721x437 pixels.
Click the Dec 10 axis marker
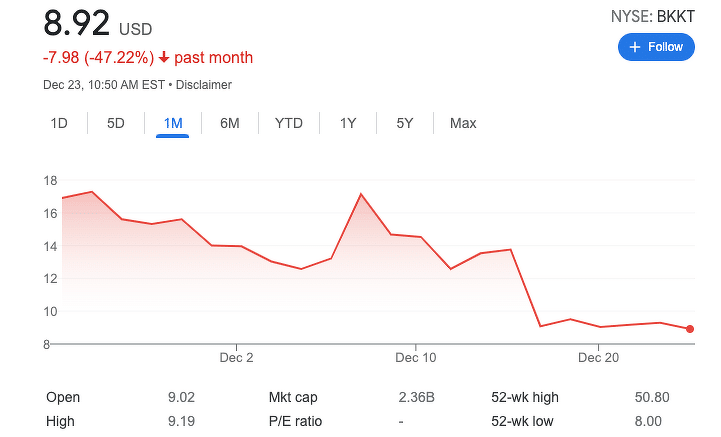(x=416, y=357)
